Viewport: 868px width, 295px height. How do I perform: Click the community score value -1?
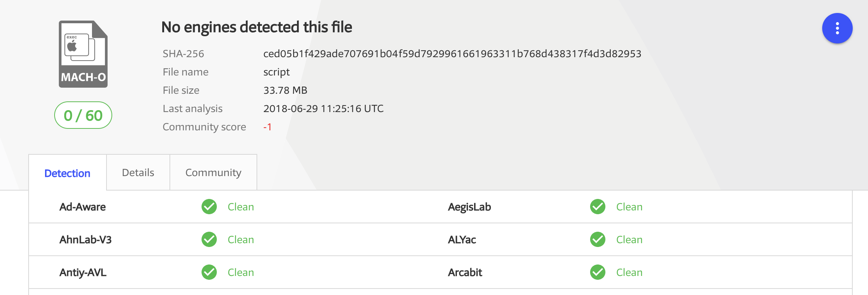(268, 127)
